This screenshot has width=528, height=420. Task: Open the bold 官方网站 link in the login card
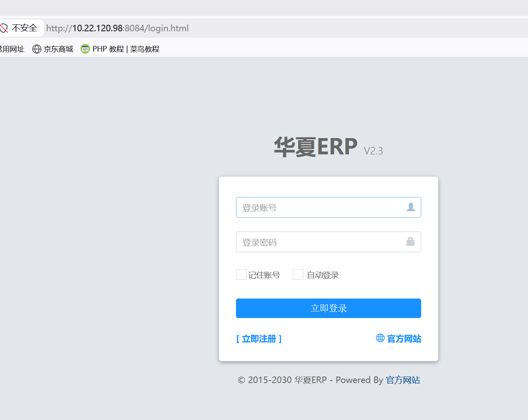[404, 339]
